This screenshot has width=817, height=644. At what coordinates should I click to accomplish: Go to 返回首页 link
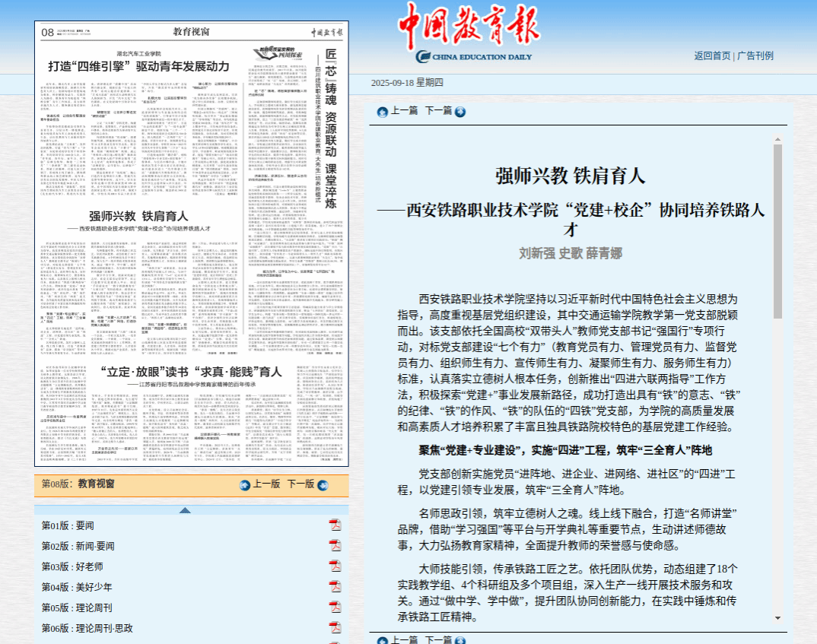pyautogui.click(x=711, y=56)
